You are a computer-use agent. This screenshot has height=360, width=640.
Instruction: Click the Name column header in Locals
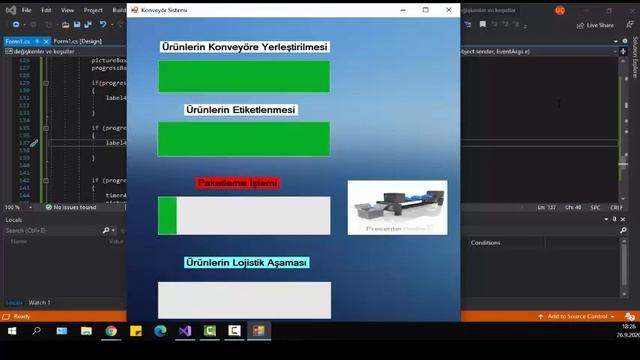(19, 242)
